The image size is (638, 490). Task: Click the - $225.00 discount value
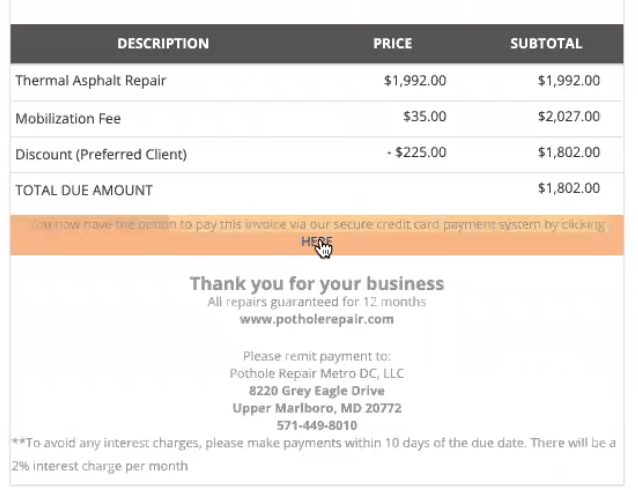(416, 152)
